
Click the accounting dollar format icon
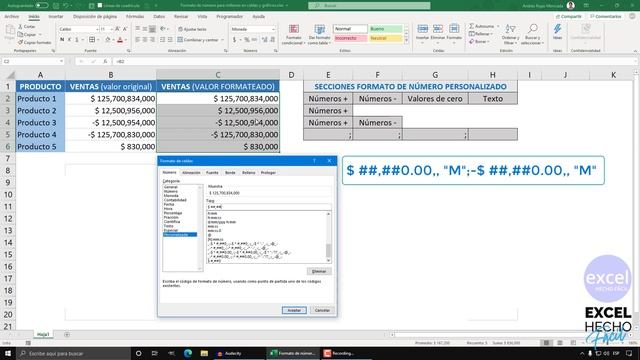(x=234, y=40)
